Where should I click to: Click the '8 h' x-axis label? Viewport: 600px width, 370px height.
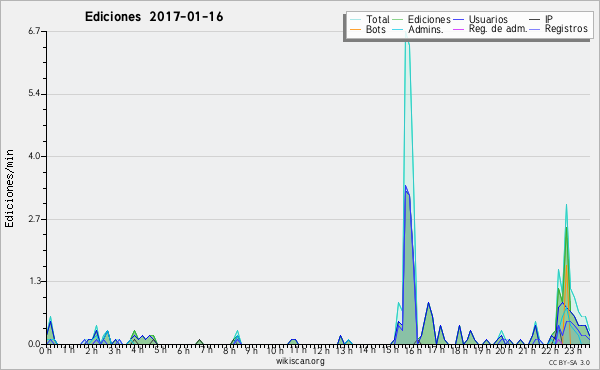pyautogui.click(x=229, y=351)
